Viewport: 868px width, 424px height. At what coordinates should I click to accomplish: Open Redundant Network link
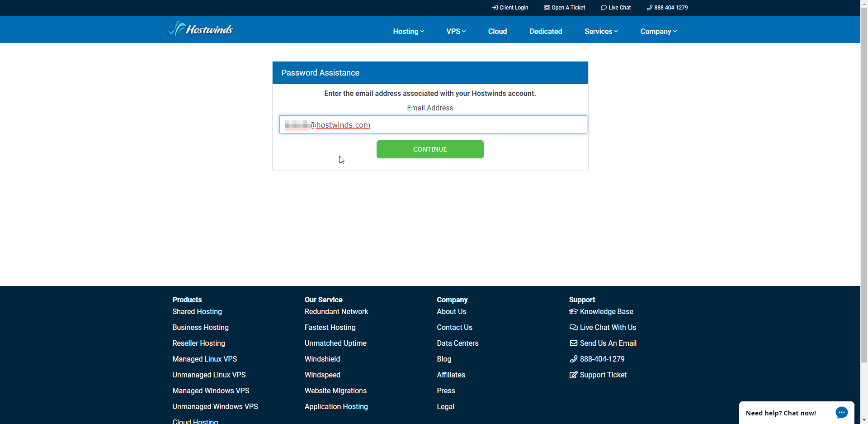(336, 311)
